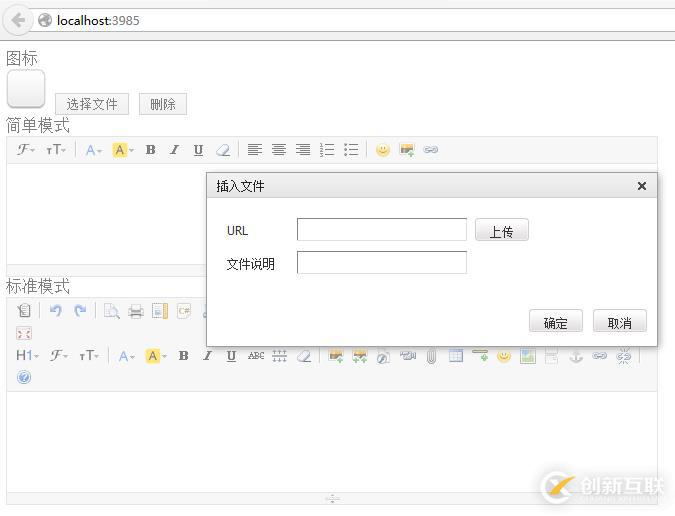Insert Baidu map icon
The width and height of the screenshot is (675, 516).
click(x=528, y=356)
